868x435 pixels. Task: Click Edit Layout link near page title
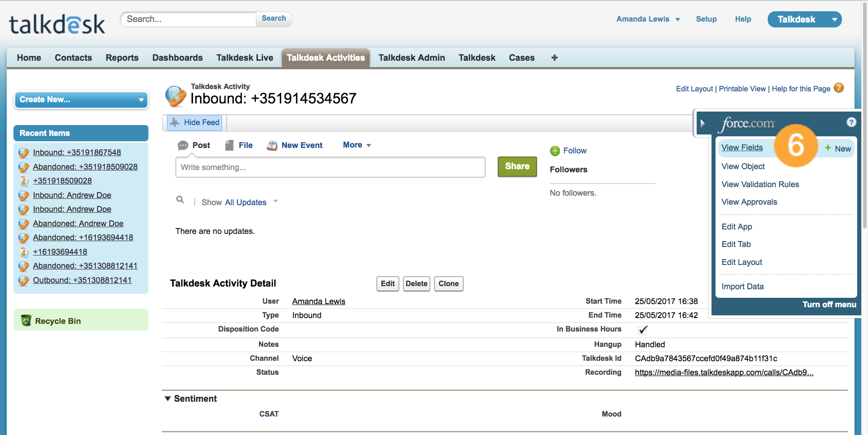694,89
